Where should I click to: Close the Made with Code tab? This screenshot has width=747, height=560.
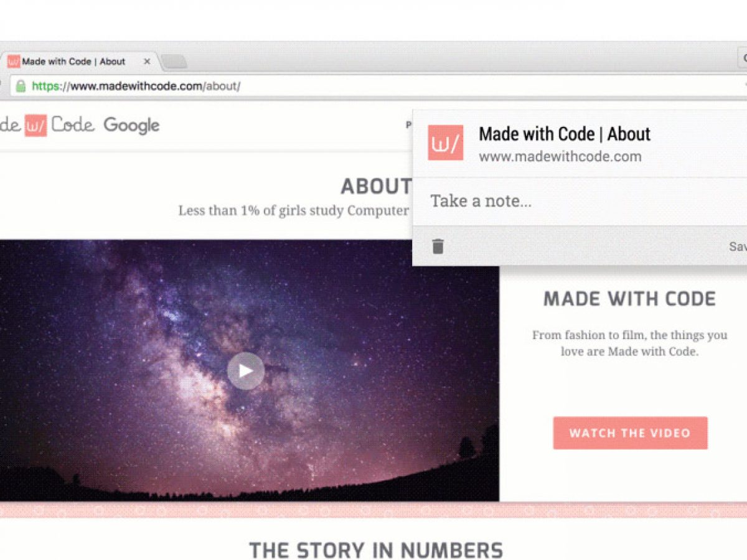[147, 62]
